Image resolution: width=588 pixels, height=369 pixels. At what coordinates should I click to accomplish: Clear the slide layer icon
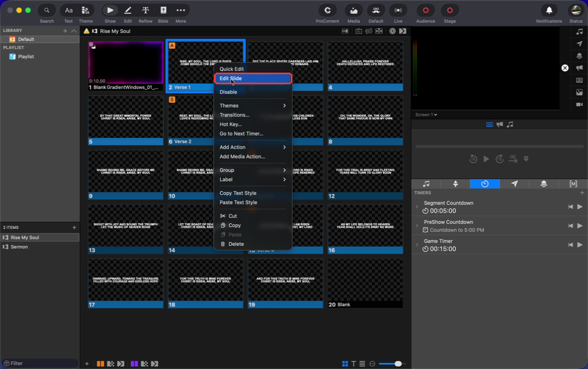[580, 80]
